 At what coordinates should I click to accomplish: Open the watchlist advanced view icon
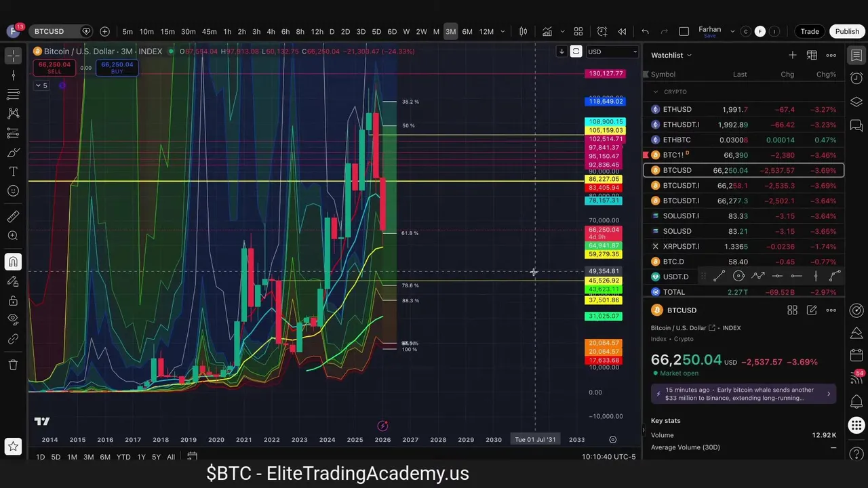point(812,55)
